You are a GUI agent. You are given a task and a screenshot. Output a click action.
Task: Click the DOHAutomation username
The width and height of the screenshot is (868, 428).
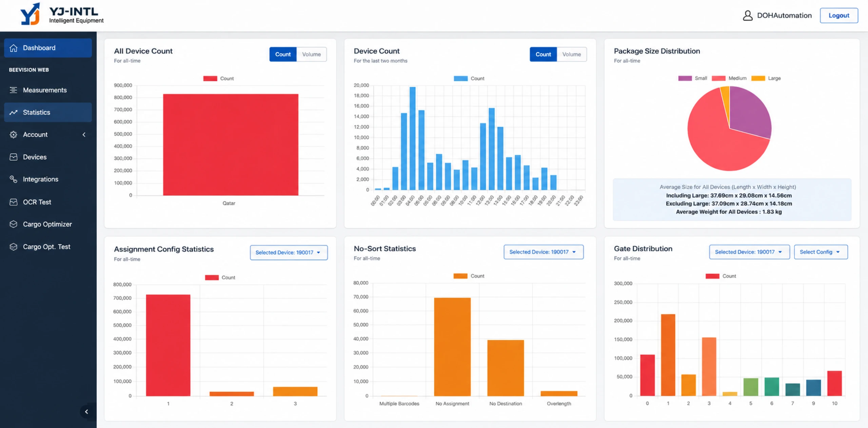784,16
